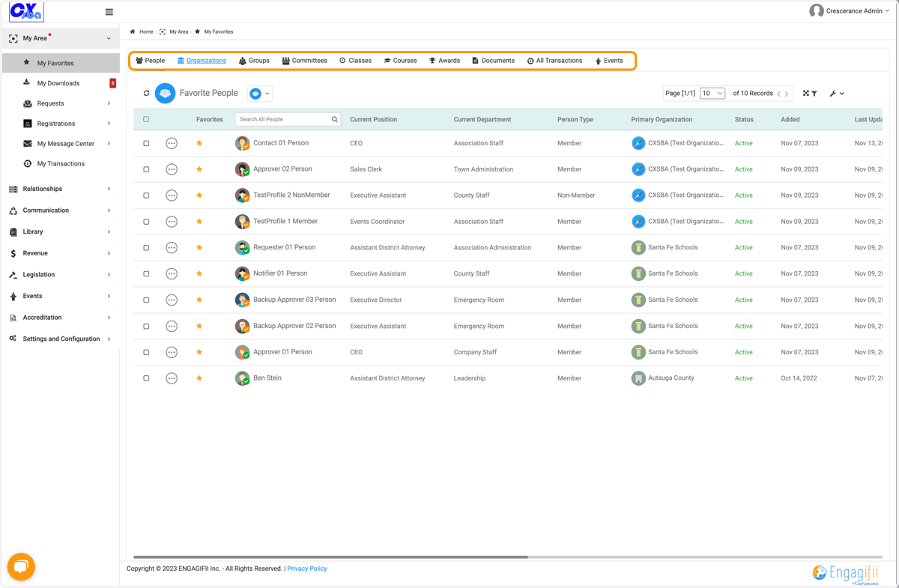Click the Favorite People round icon
This screenshot has width=899, height=588.
[165, 94]
